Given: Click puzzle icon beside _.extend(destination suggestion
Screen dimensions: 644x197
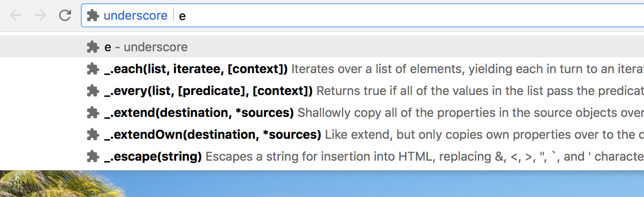Looking at the screenshot, I should (x=93, y=113).
